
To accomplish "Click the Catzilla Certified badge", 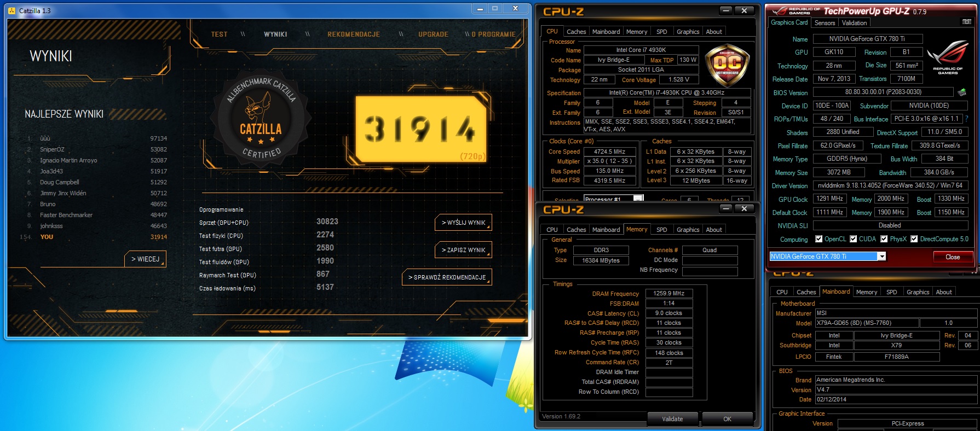I will click(261, 117).
